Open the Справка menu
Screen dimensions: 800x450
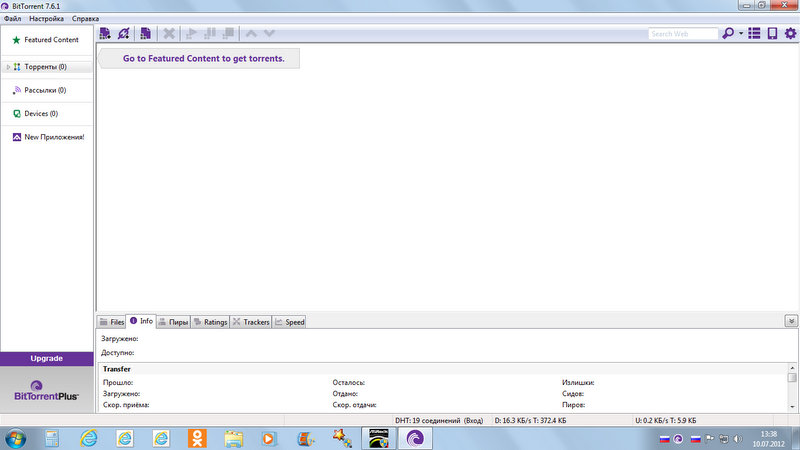tap(85, 19)
